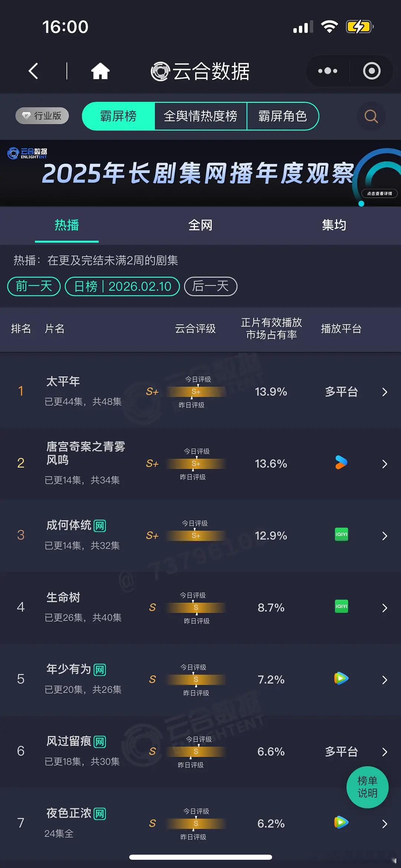Viewport: 401px width, 868px height.
Task: Expand the 风过留痕 row chevron
Action: pos(385,751)
